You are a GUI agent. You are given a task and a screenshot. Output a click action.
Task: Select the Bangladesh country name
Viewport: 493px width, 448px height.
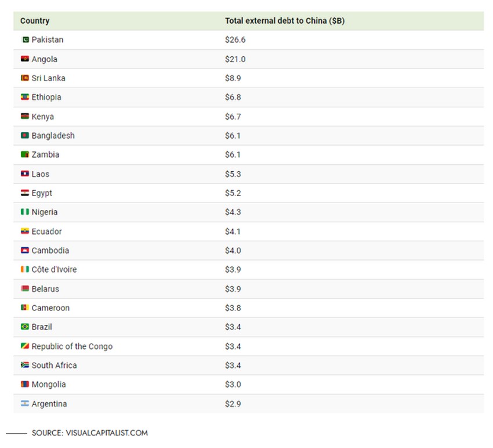click(x=53, y=135)
